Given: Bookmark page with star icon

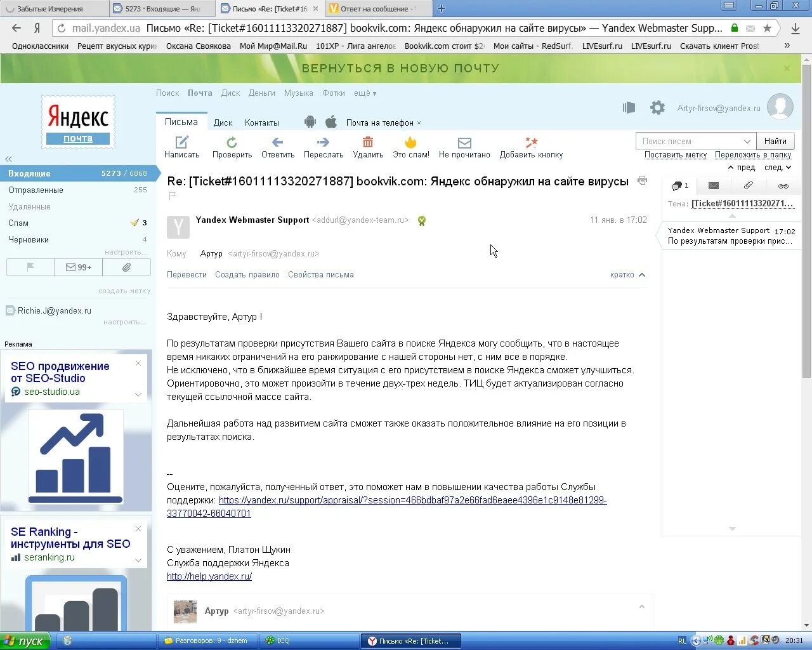Looking at the screenshot, I should pyautogui.click(x=768, y=28).
